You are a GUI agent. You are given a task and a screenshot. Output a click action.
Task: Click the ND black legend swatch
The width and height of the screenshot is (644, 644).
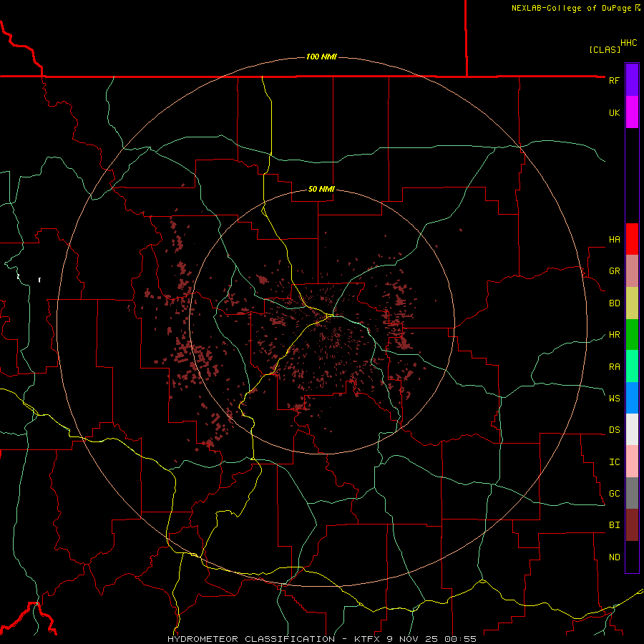point(632,557)
